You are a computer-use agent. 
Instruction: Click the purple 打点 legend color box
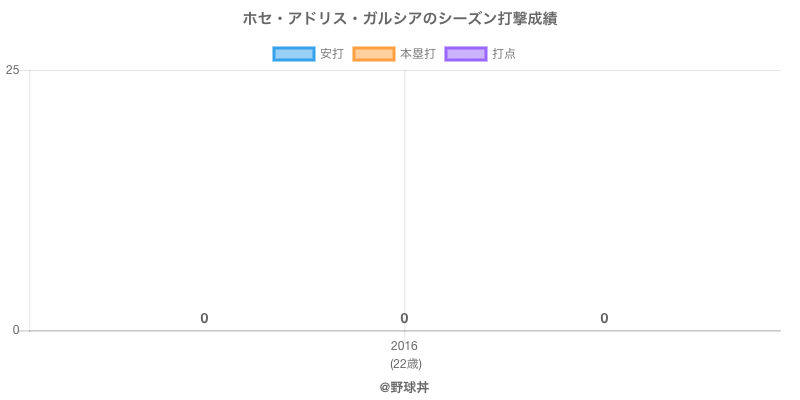465,54
